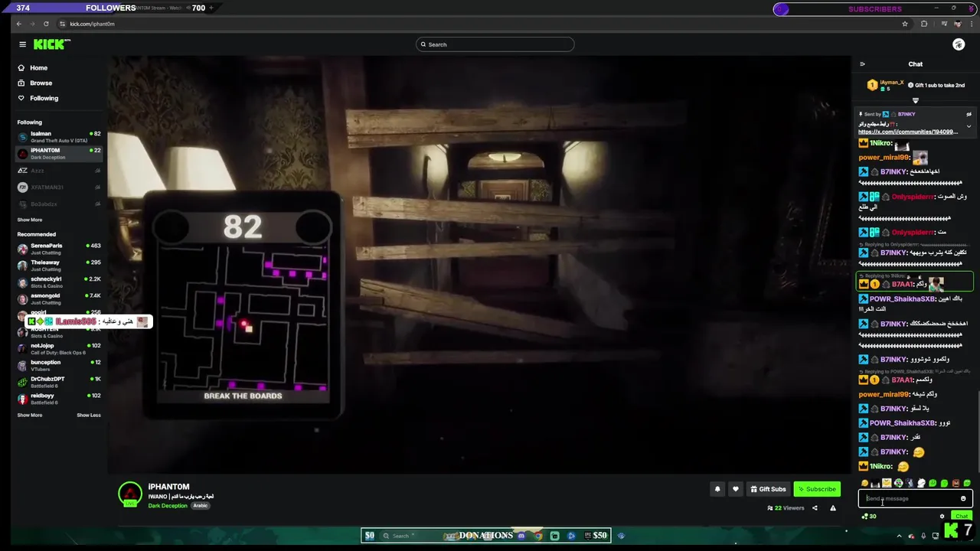Click the green Chat send button
This screenshot has width=980, height=551.
pos(962,517)
